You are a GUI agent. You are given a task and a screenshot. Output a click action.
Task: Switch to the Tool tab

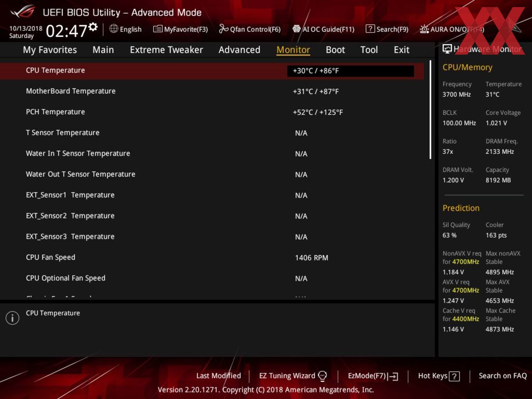point(369,50)
